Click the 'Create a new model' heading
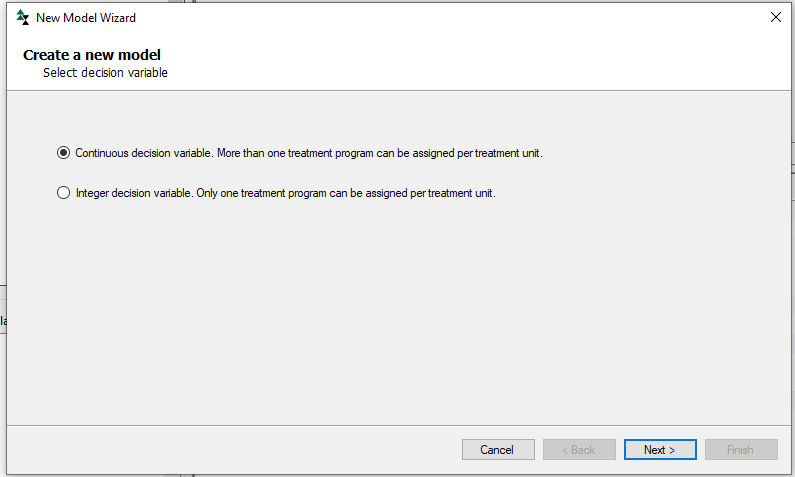Image resolution: width=795 pixels, height=477 pixels. [92, 55]
